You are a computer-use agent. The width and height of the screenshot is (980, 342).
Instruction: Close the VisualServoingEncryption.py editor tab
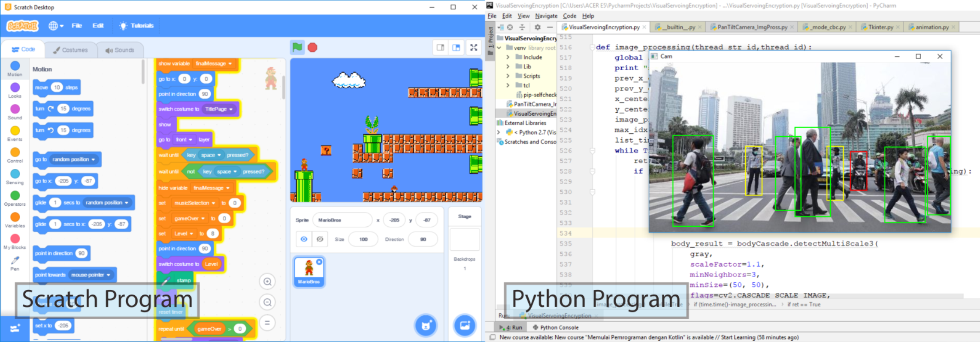(644, 27)
